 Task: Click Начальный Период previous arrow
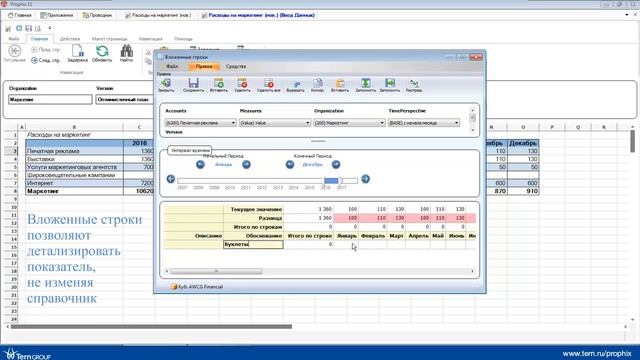point(200,164)
